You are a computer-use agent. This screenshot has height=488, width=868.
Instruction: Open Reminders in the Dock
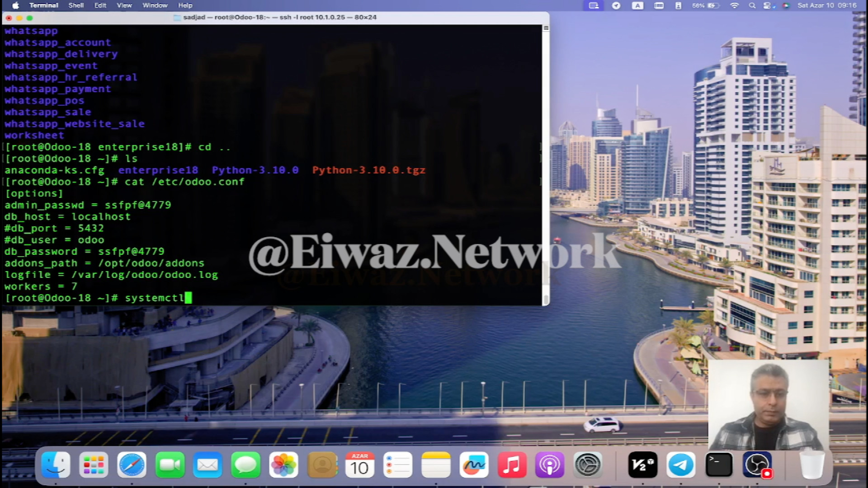[398, 465]
